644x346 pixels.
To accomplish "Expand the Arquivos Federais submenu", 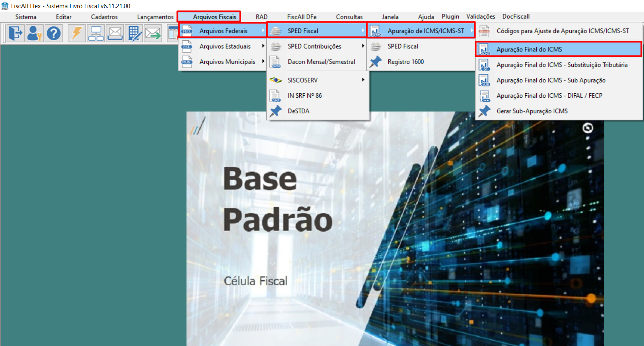I will pos(223,31).
